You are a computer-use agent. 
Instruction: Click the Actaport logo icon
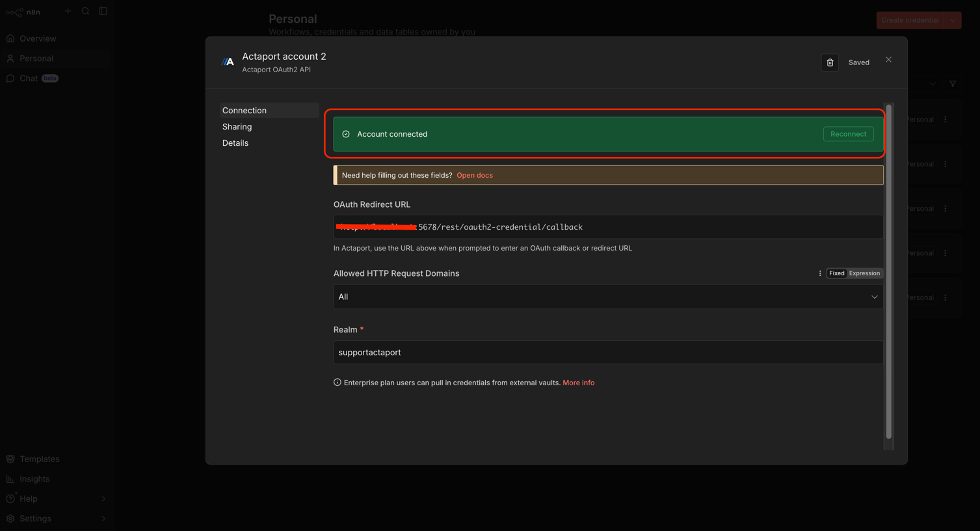[228, 62]
